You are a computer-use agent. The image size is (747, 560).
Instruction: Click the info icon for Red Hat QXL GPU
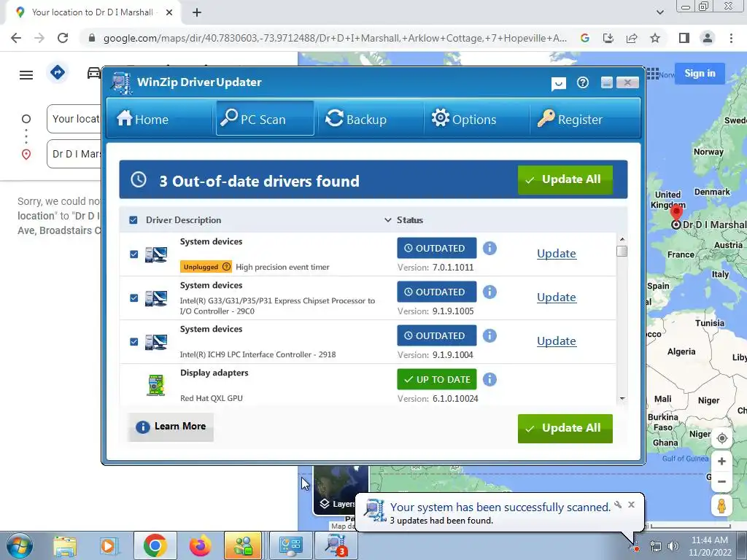pos(489,379)
